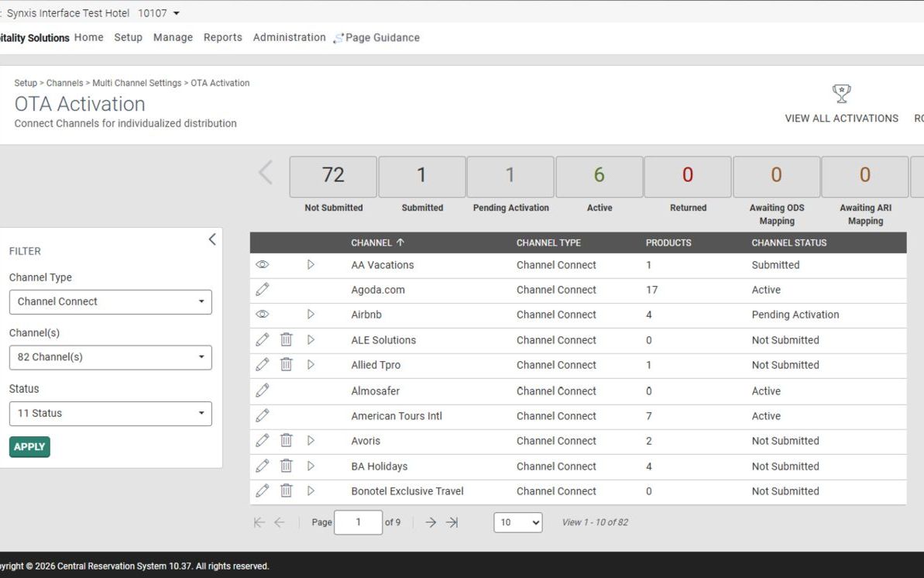
Task: Click the Channel Type column header
Action: click(548, 243)
